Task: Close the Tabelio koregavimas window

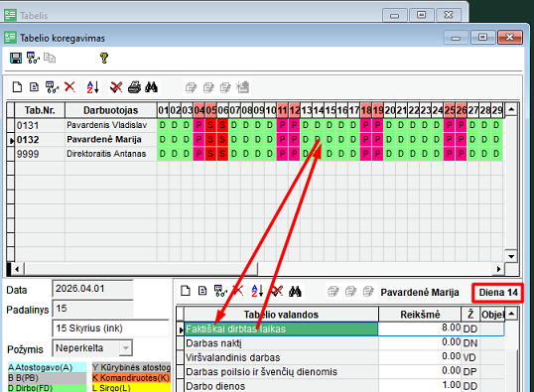Action: [510, 37]
